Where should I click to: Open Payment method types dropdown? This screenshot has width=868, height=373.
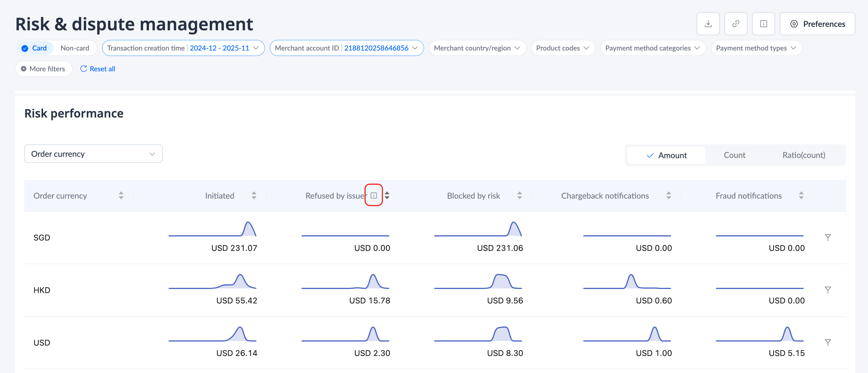pos(756,48)
